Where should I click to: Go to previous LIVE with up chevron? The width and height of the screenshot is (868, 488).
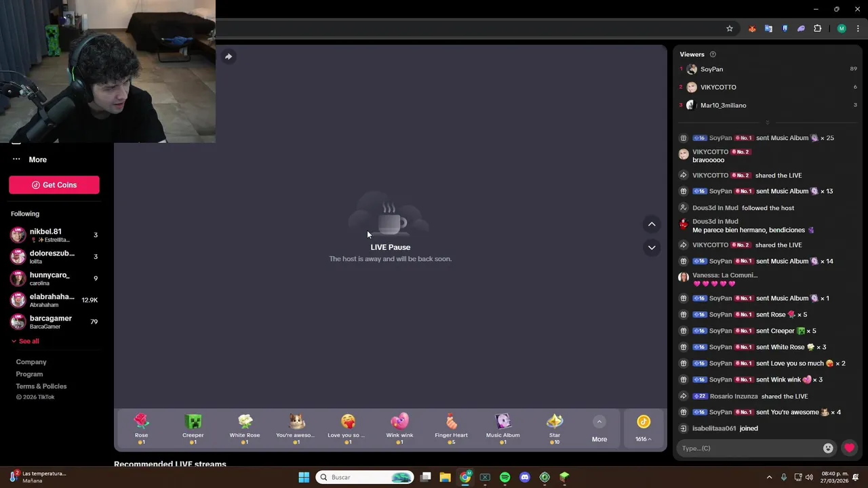pos(652,224)
